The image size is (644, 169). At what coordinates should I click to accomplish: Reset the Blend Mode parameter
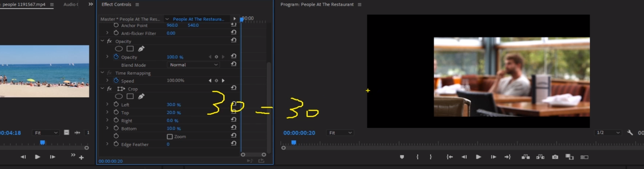[x=234, y=64]
